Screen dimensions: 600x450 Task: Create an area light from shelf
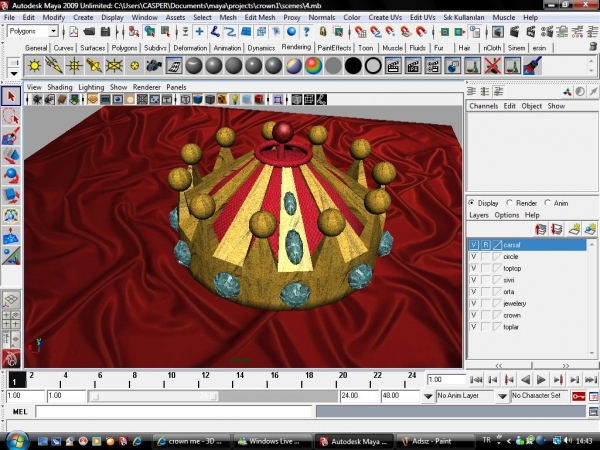point(114,66)
